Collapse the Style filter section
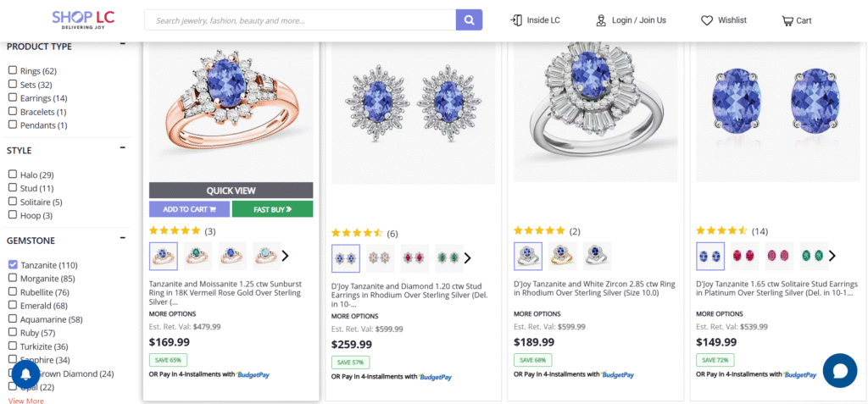This screenshot has height=404, width=868. 123,150
